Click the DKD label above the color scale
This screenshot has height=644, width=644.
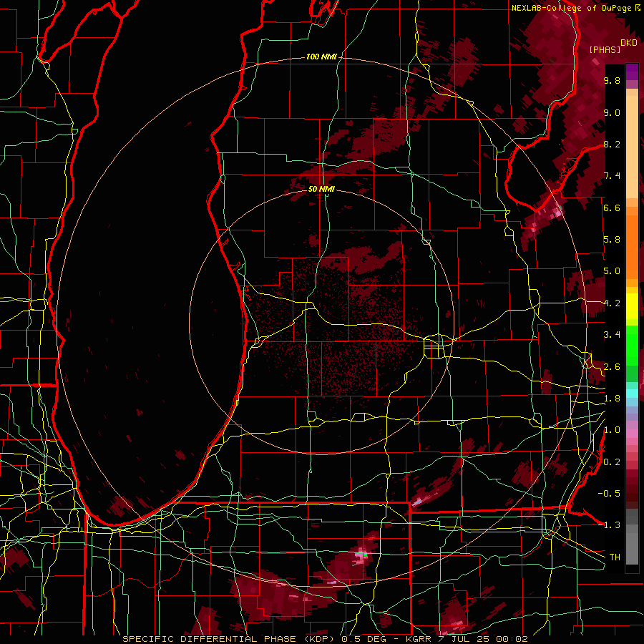[x=629, y=43]
